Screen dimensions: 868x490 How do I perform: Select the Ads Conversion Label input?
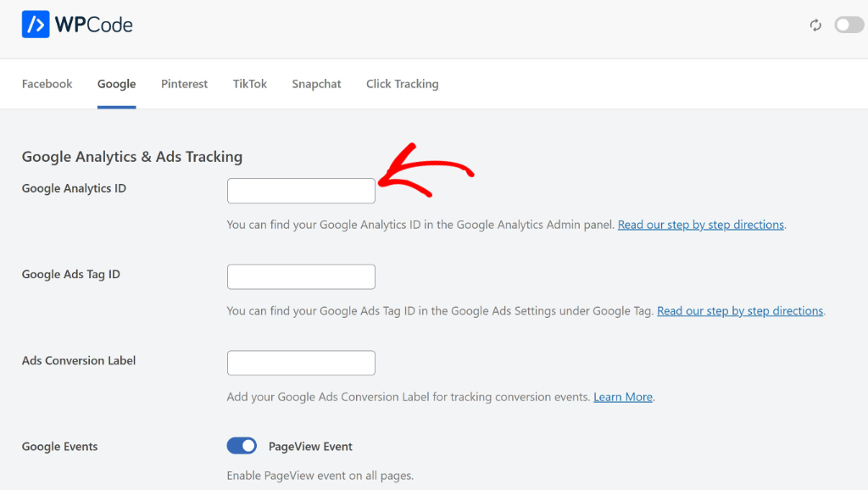(x=301, y=363)
